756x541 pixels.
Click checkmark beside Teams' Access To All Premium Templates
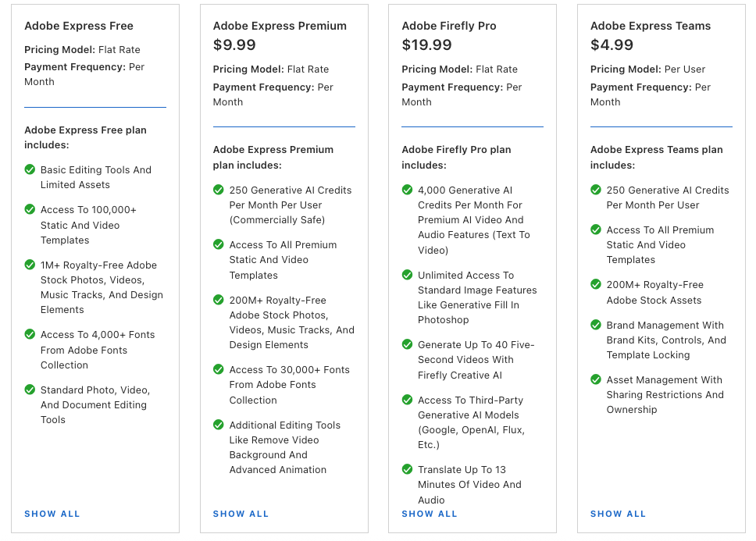[x=596, y=230]
